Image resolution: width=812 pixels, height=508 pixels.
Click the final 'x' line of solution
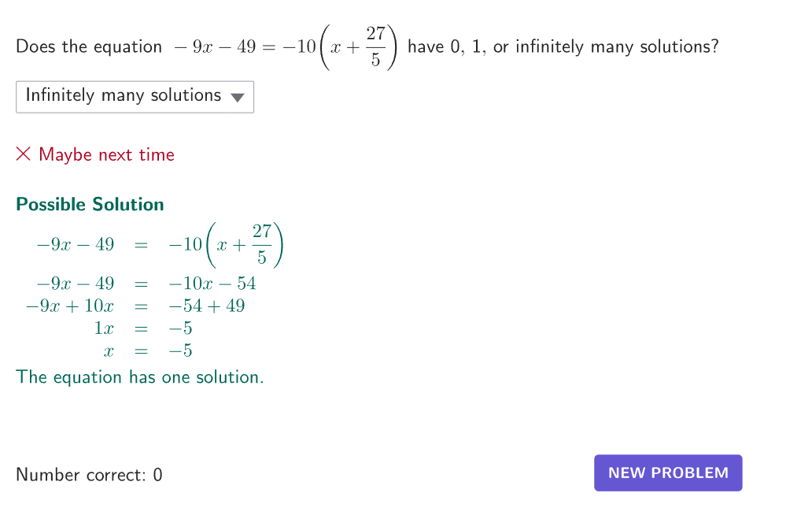point(109,351)
